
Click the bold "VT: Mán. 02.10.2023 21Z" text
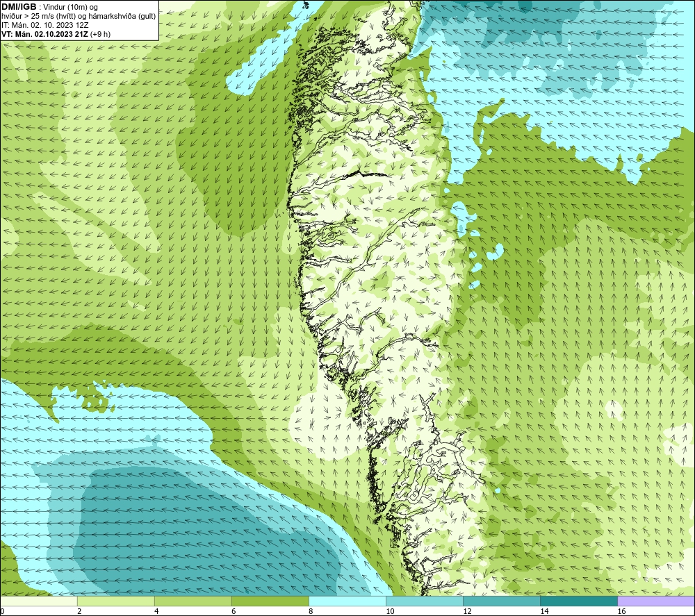(x=44, y=34)
